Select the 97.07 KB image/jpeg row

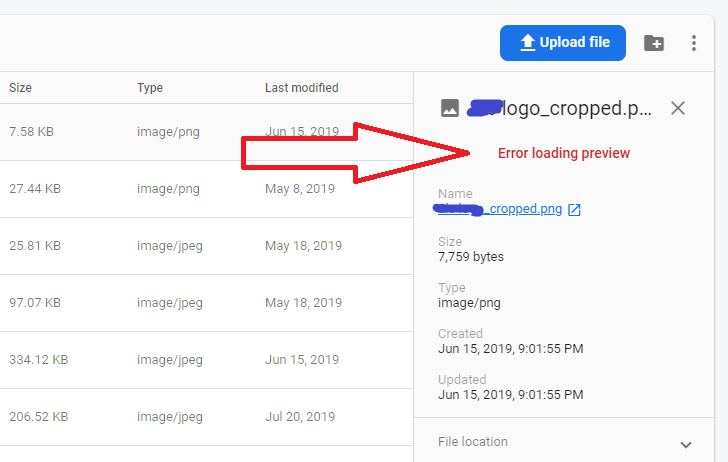tap(207, 303)
